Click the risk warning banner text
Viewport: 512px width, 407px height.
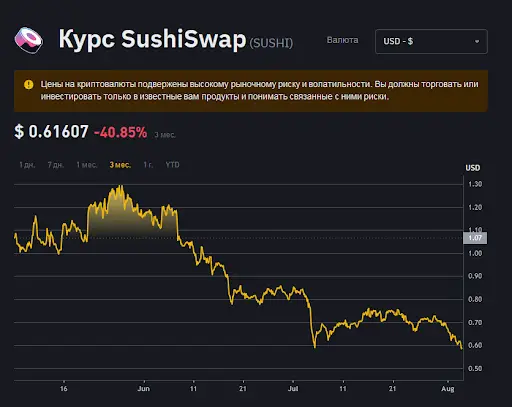[x=259, y=90]
